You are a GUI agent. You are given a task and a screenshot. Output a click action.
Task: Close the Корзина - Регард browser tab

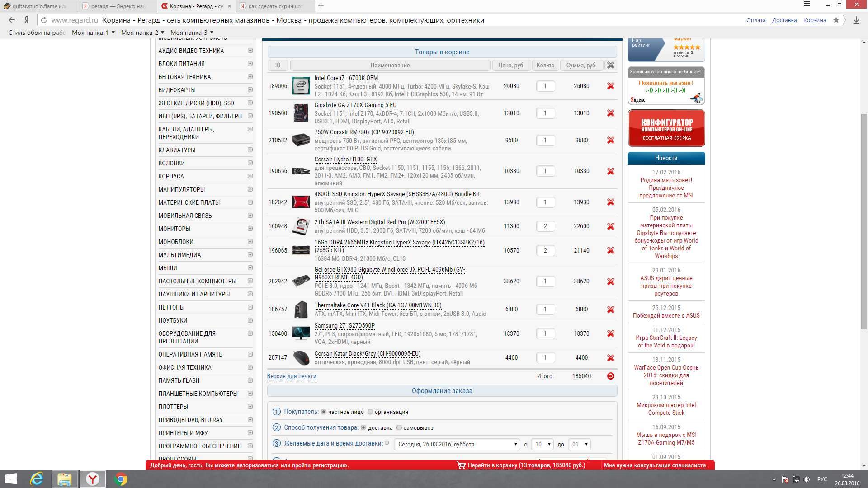[229, 6]
